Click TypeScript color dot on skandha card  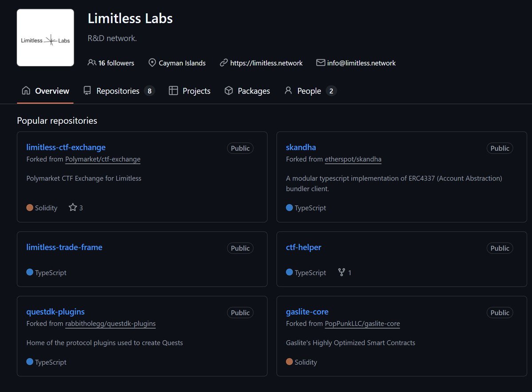[289, 208]
